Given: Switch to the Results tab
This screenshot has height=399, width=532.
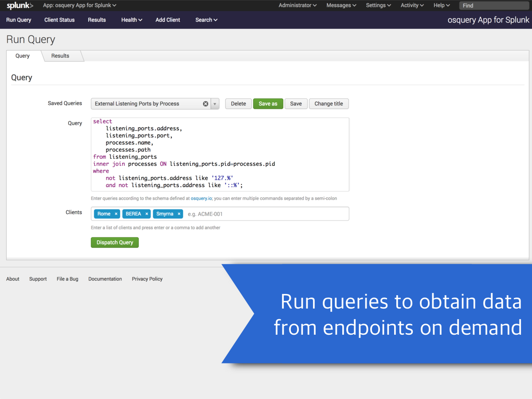Looking at the screenshot, I should click(x=60, y=56).
